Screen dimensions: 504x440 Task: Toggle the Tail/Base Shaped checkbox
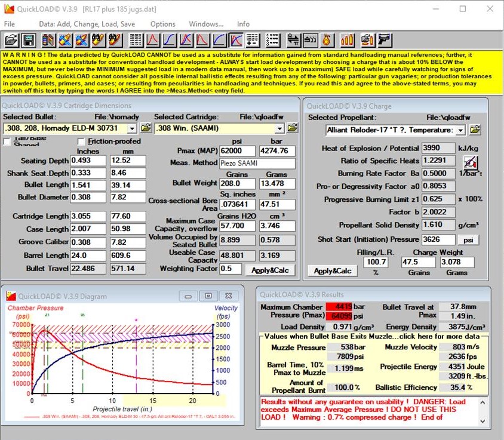point(7,141)
